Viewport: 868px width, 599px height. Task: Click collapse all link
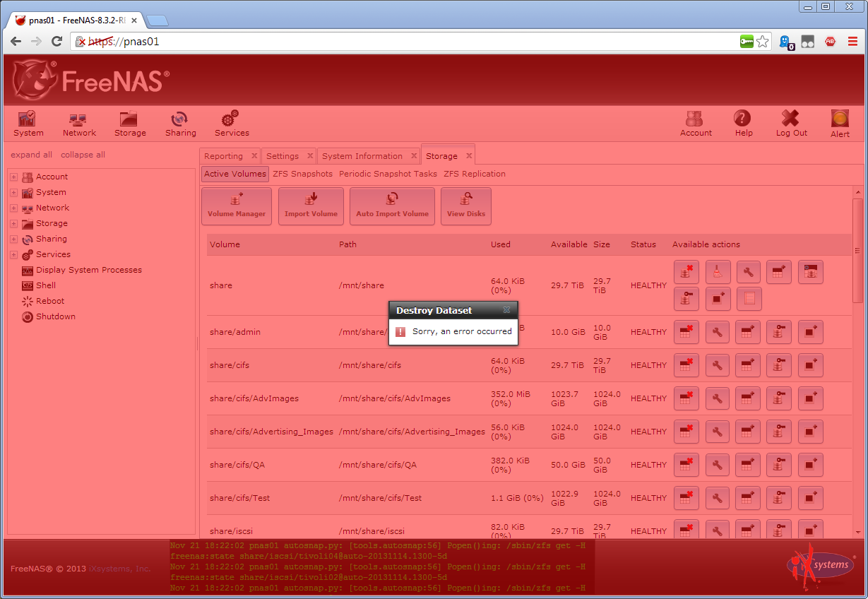coord(83,155)
